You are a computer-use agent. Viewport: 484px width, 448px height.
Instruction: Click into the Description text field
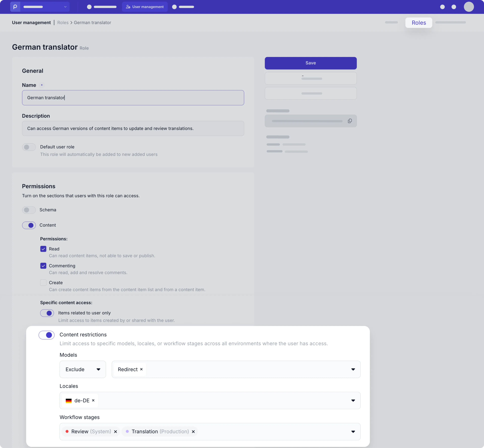tap(133, 129)
